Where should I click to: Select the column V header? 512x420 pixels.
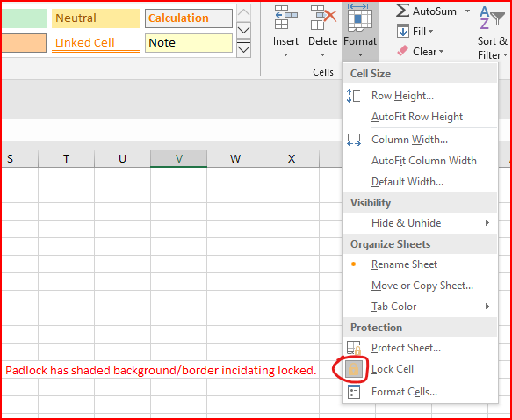click(x=178, y=159)
